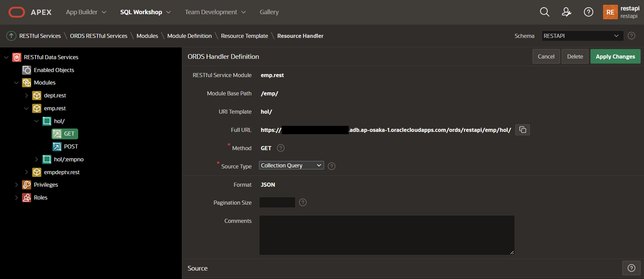Click the Delete button
Image resolution: width=644 pixels, height=279 pixels.
tap(575, 56)
